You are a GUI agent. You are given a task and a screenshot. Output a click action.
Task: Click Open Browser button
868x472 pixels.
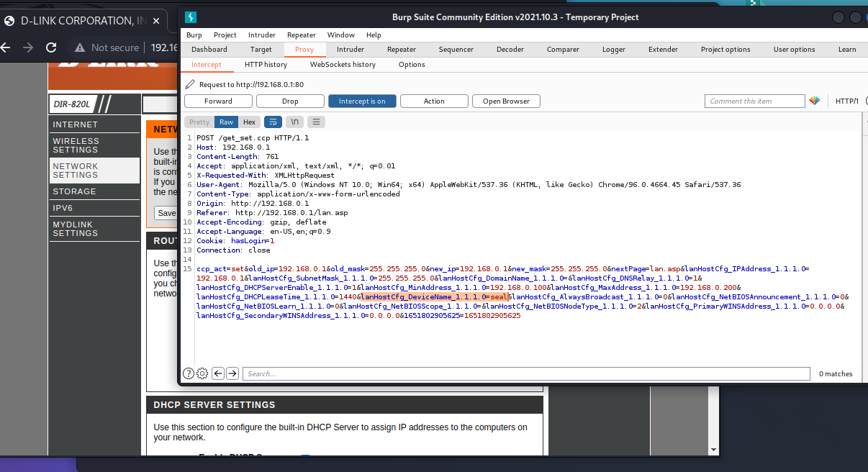[x=506, y=101]
